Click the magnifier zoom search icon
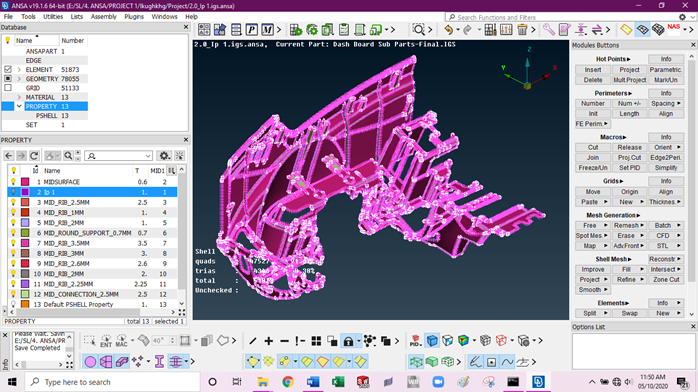This screenshot has height=392, width=698. [x=418, y=30]
